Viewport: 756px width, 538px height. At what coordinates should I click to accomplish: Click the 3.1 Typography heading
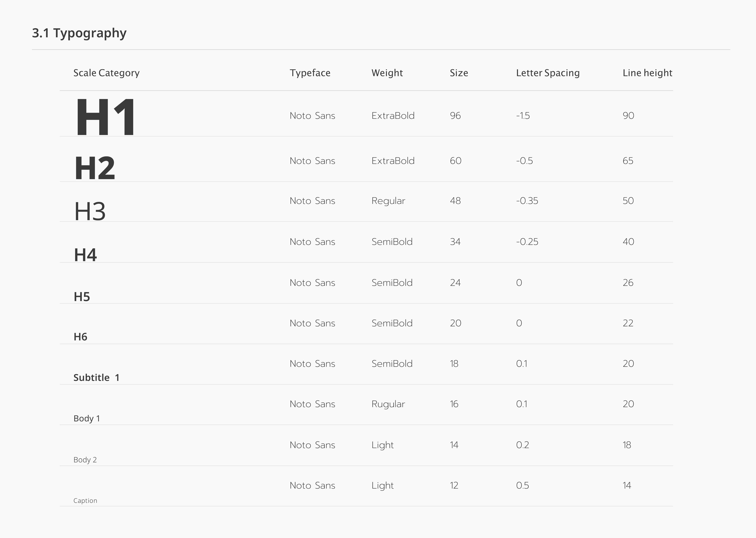pos(79,33)
